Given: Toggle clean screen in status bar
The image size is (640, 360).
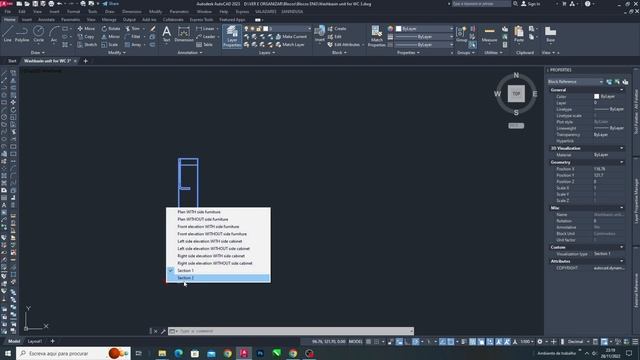Looking at the screenshot, I should (626, 342).
